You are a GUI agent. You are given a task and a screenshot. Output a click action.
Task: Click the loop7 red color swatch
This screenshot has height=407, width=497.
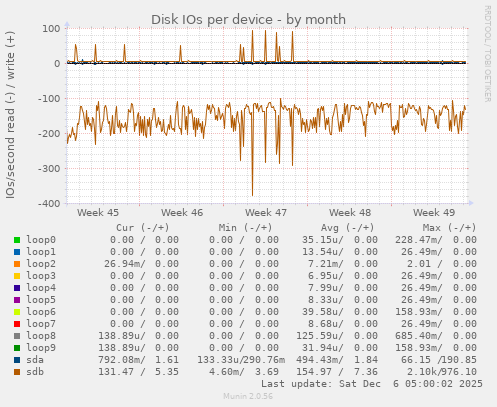(17, 324)
